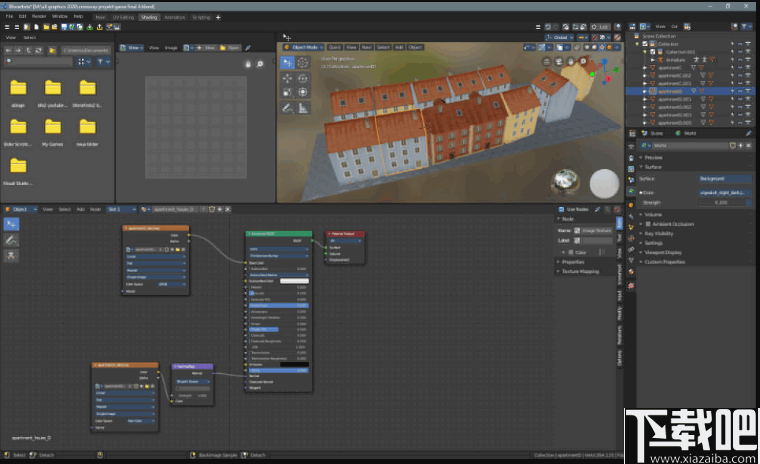Expand the Preview panel in World properties
Screen dimensions: 760x464
[652, 158]
